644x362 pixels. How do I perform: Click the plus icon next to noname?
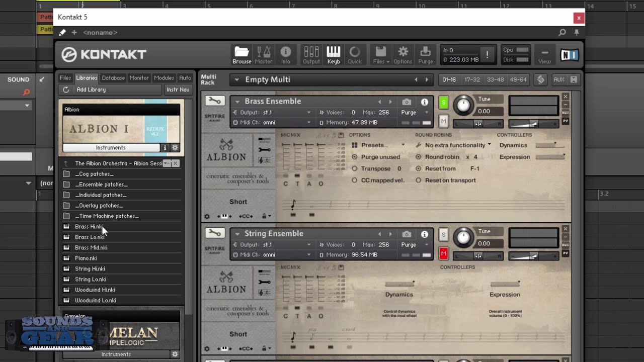[74, 32]
